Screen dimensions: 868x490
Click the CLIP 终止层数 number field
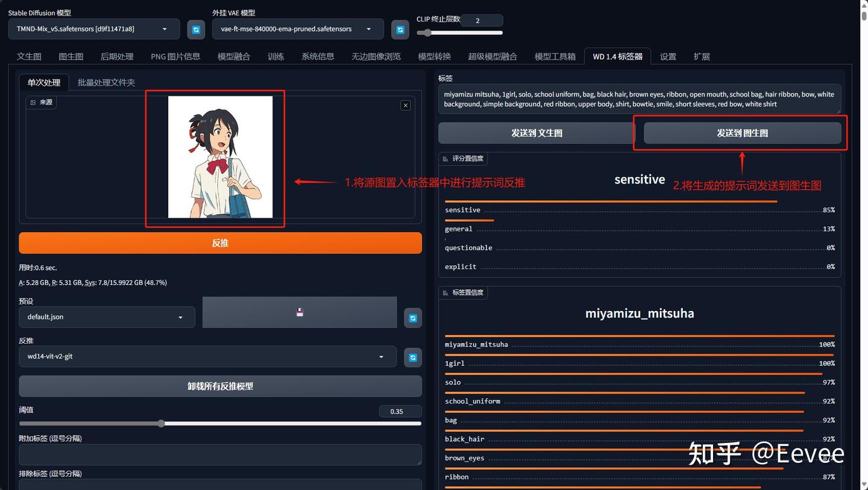click(481, 20)
